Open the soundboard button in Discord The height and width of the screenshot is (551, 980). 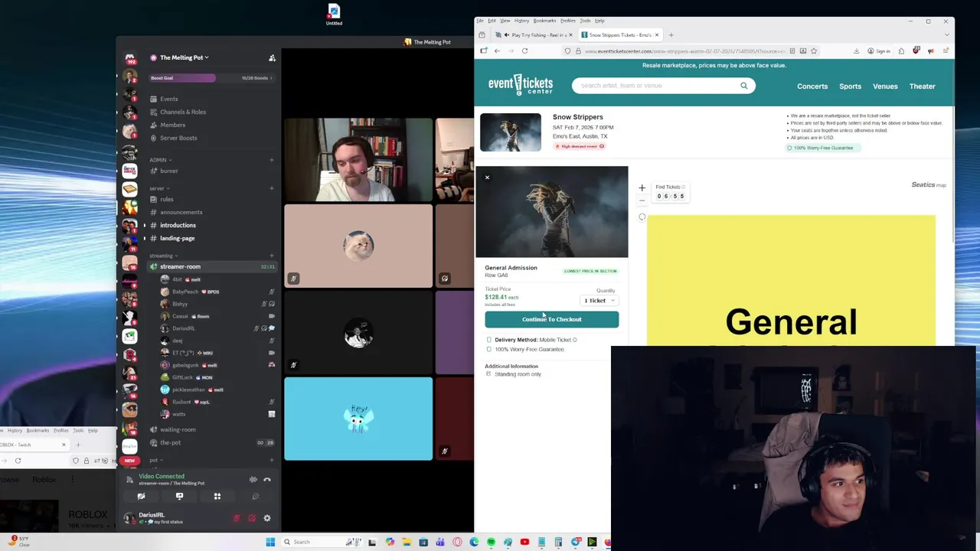click(255, 496)
